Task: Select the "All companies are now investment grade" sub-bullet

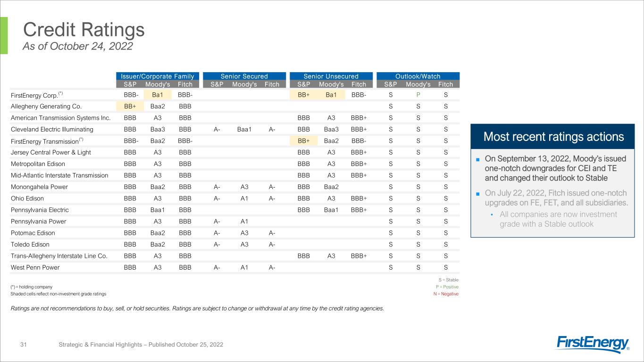Action: tap(558, 219)
